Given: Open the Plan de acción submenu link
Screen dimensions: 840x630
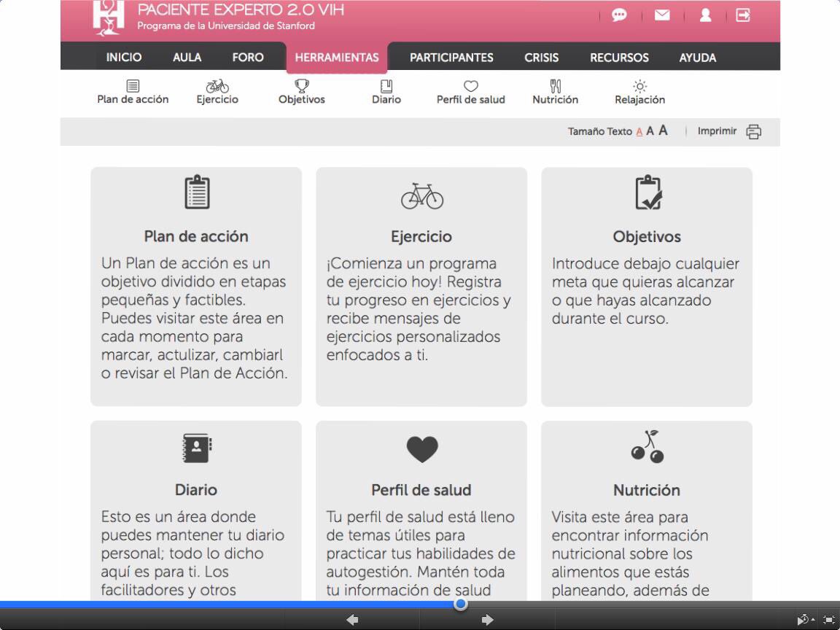Looking at the screenshot, I should click(133, 92).
